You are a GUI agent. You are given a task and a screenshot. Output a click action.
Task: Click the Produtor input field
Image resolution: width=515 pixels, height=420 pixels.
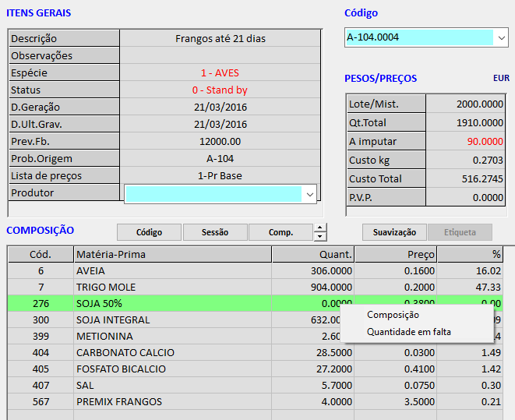pyautogui.click(x=212, y=193)
